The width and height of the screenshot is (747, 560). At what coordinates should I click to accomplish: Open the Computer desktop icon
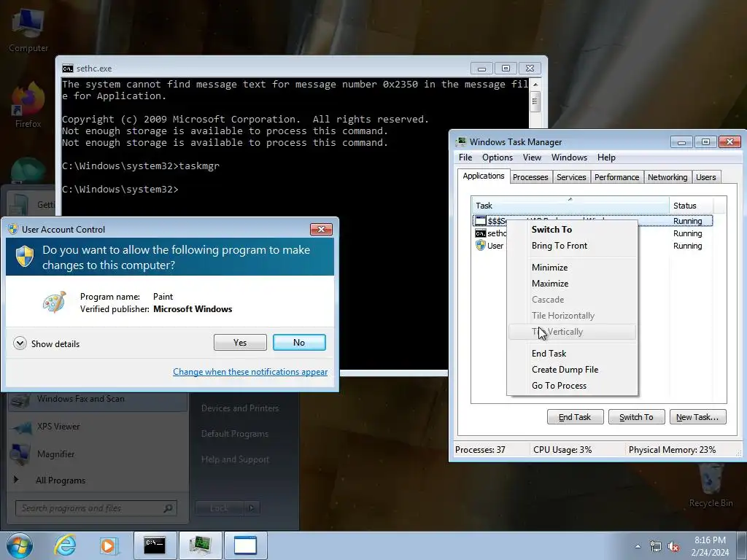28,29
